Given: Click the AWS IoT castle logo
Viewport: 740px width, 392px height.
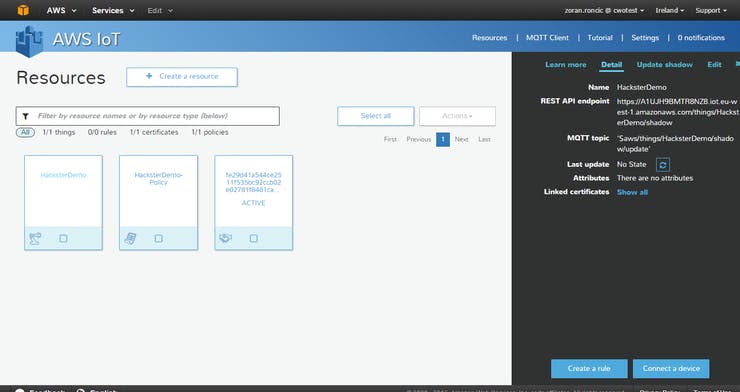Looking at the screenshot, I should 29,41.
